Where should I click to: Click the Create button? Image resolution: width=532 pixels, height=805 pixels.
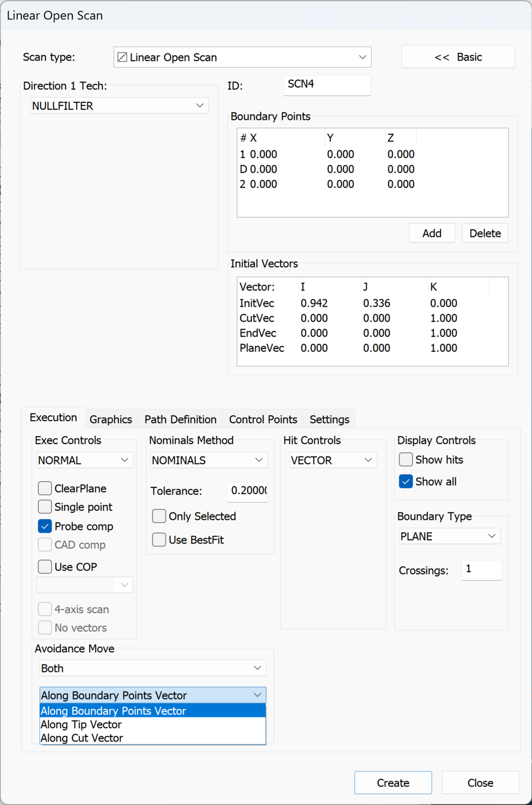click(x=393, y=783)
